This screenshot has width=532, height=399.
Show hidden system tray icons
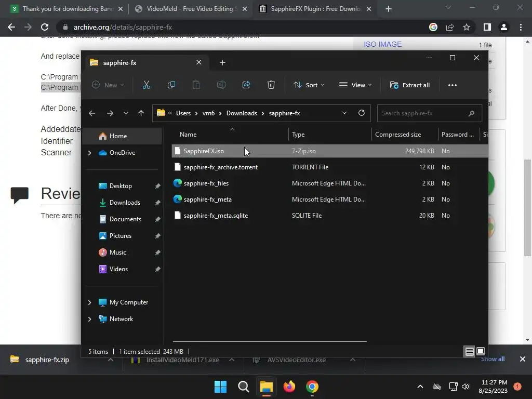[420, 387]
